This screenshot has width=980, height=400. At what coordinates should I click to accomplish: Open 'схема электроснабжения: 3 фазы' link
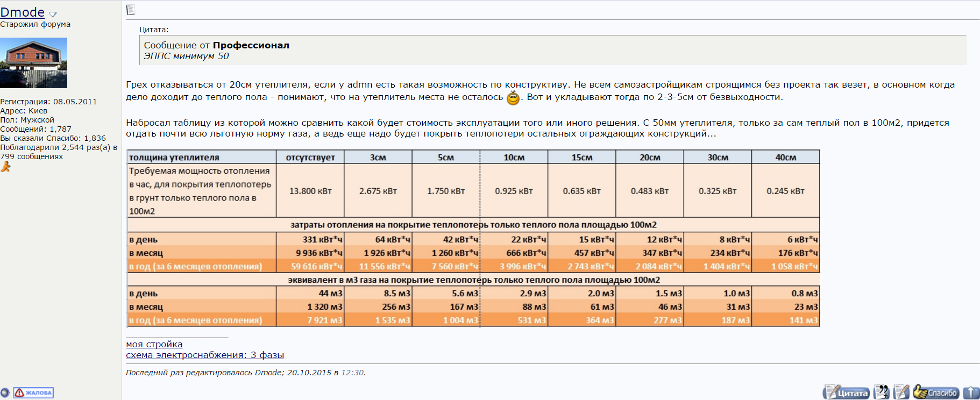point(205,355)
